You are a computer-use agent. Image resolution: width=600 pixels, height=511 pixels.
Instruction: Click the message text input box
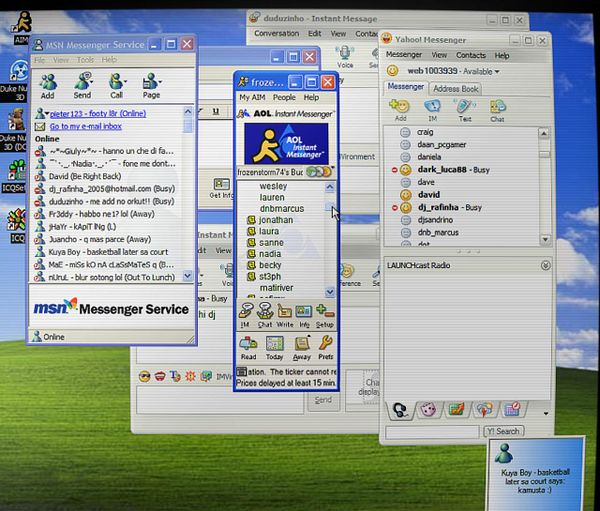click(220, 400)
